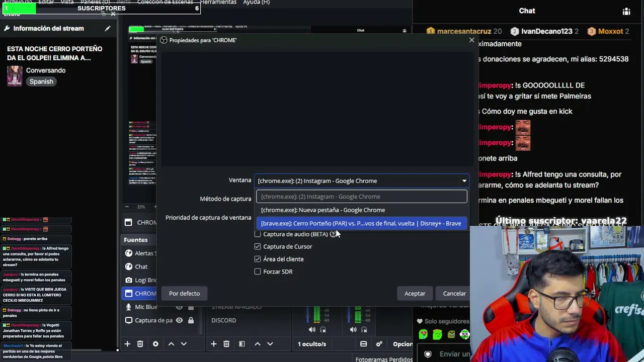Move the selected scene up
Screen dimensions: 644x362
tap(258, 344)
